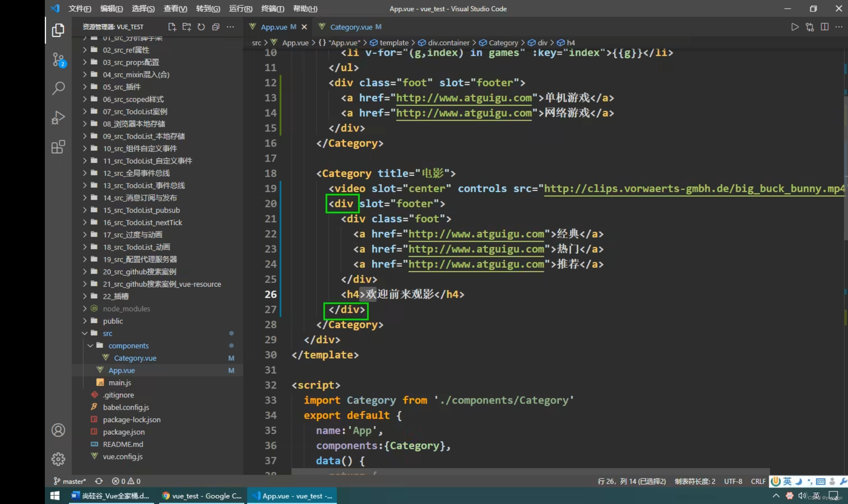The width and height of the screenshot is (848, 504).
Task: Click the h4 breadcrumb item
Action: click(x=566, y=43)
